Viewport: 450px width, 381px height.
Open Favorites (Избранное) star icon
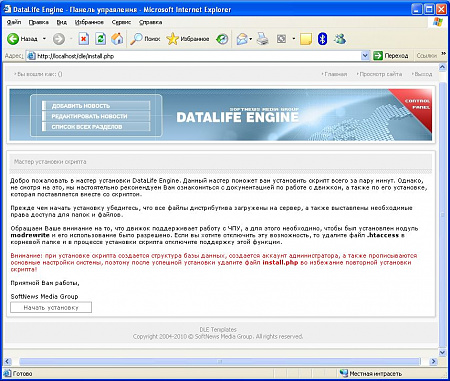[x=172, y=39]
